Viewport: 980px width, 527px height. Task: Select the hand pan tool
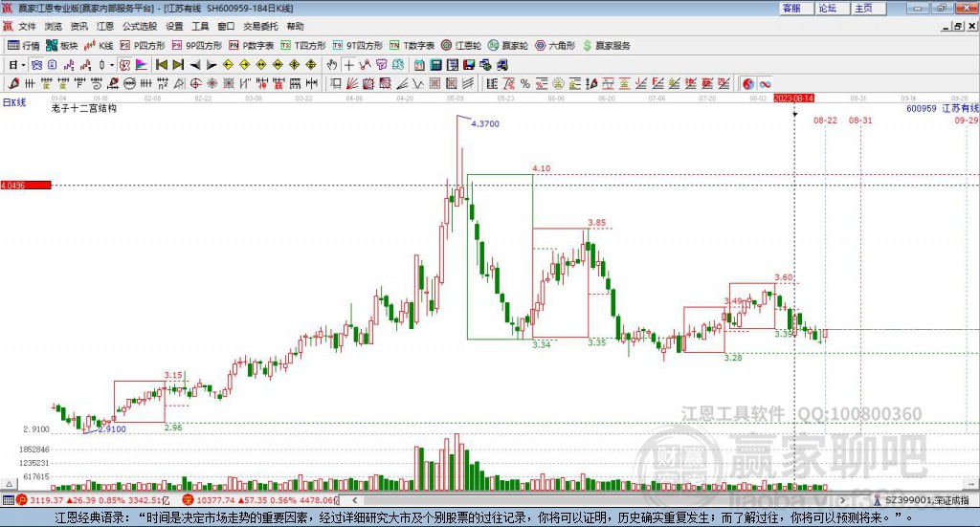pos(332,65)
